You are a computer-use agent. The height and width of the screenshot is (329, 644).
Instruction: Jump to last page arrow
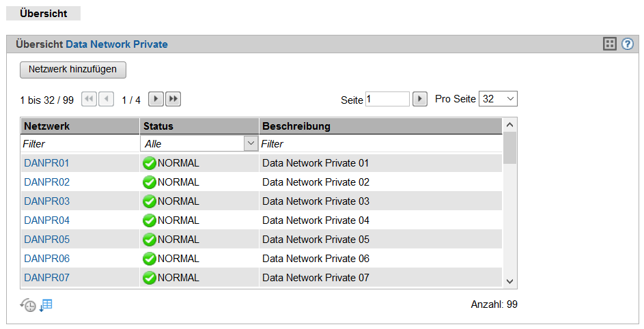[x=173, y=100]
